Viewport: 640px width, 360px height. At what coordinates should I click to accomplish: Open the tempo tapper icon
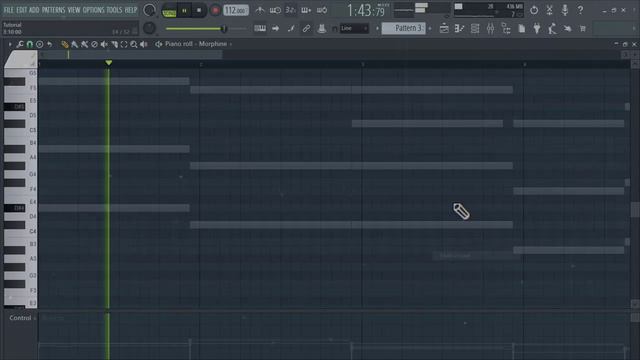point(552,28)
